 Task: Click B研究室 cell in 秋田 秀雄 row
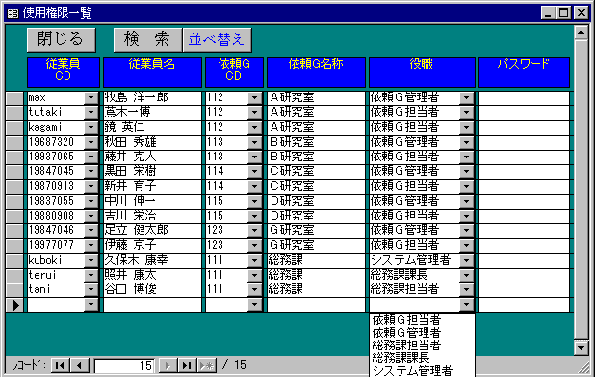(316, 142)
